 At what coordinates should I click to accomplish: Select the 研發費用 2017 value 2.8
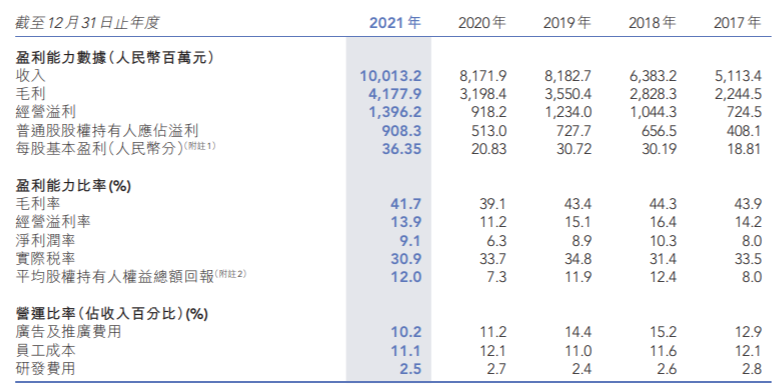tap(752, 369)
